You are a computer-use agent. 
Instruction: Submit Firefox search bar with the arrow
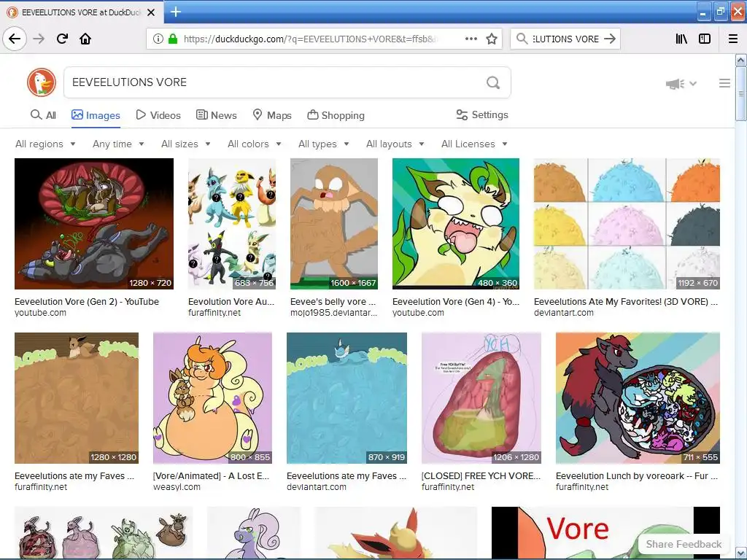tap(610, 39)
